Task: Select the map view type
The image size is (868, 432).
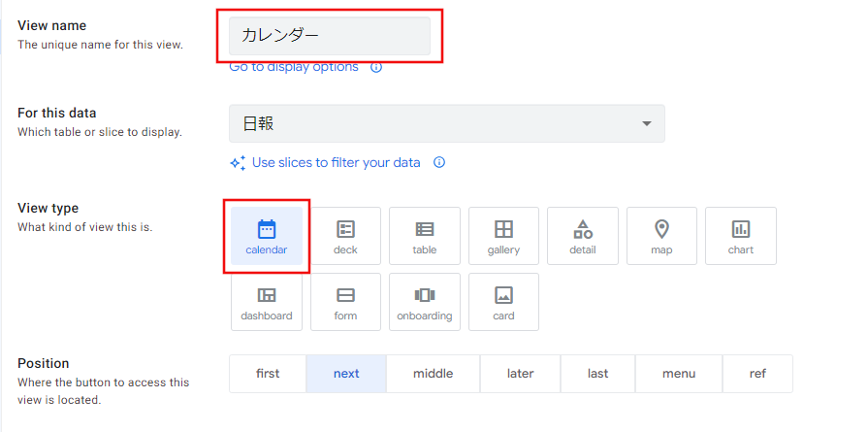Action: (661, 236)
